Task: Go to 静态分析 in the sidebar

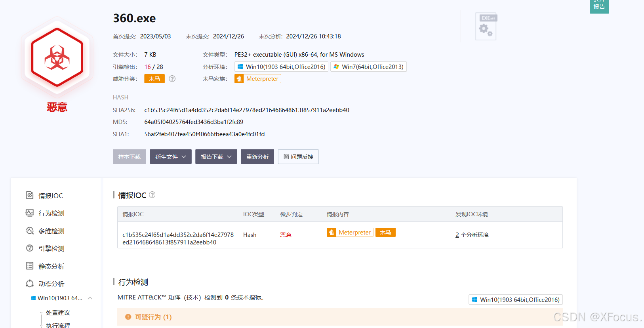Action: [x=51, y=266]
